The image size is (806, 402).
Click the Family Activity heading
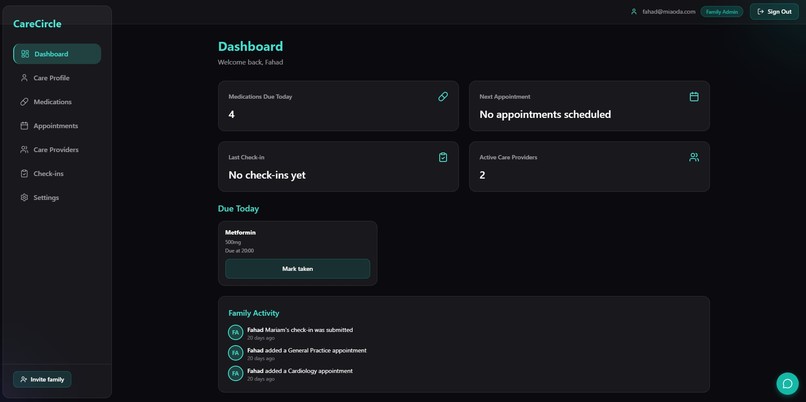(x=254, y=313)
